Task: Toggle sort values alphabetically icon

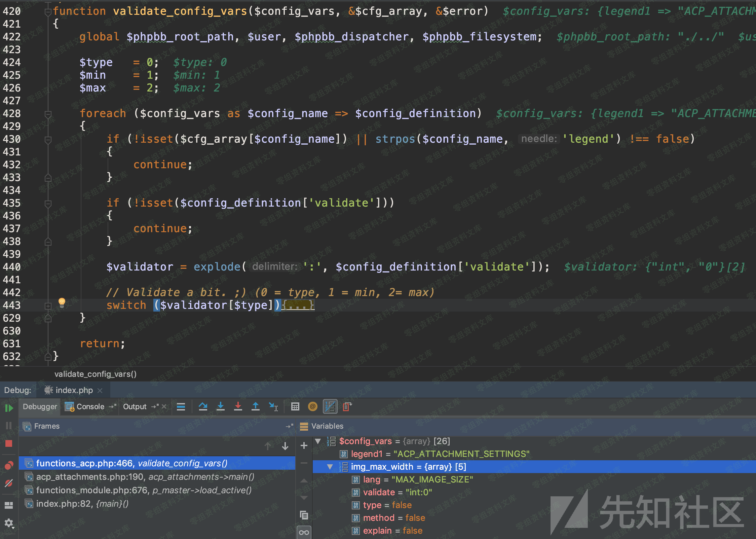Action: pyautogui.click(x=330, y=407)
